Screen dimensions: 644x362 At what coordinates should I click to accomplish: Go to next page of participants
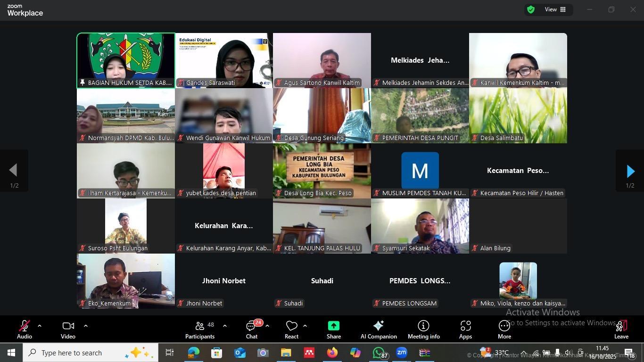tap(630, 171)
